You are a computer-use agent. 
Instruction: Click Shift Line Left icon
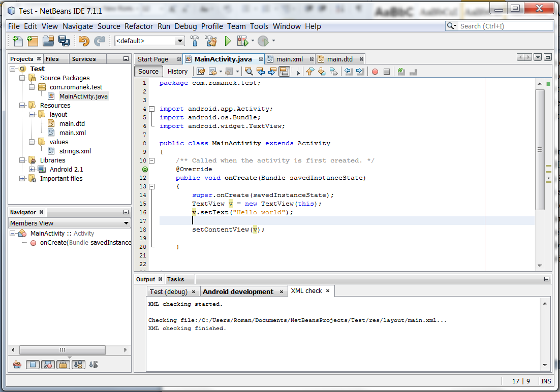[x=349, y=72]
